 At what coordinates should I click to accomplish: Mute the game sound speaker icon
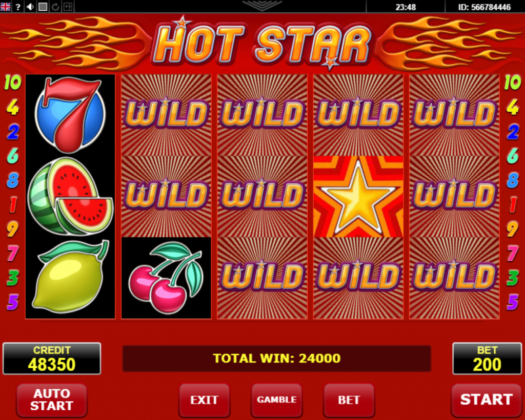30,7
